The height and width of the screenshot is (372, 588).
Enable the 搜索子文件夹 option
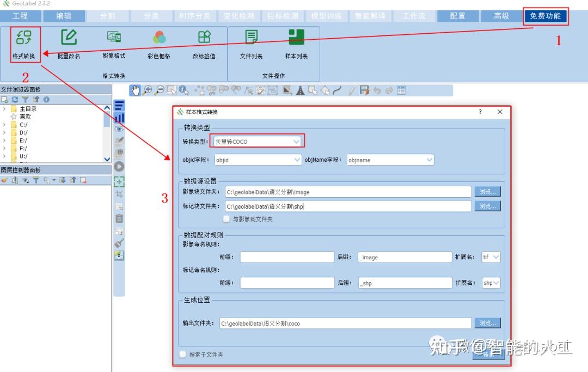[183, 354]
